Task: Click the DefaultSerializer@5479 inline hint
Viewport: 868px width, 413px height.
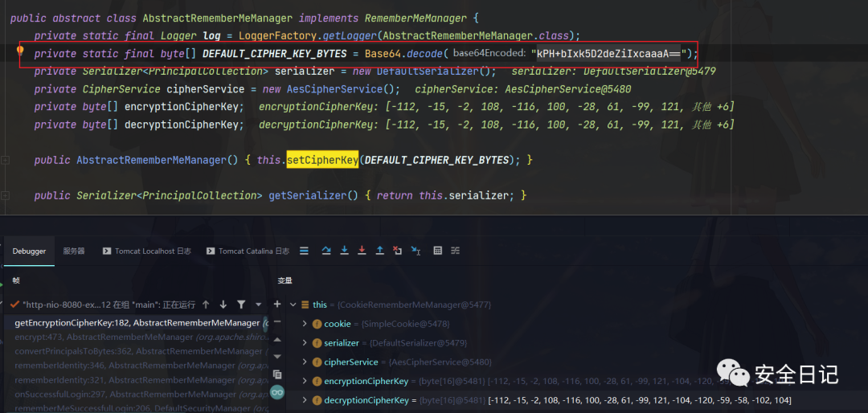Action: (615, 72)
